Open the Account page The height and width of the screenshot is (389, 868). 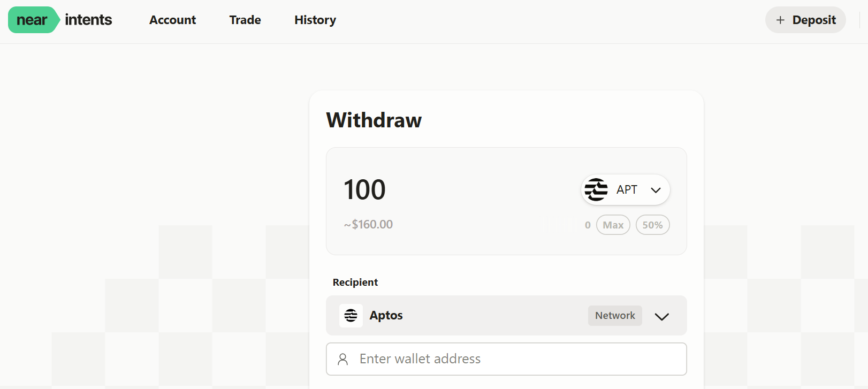click(x=172, y=20)
